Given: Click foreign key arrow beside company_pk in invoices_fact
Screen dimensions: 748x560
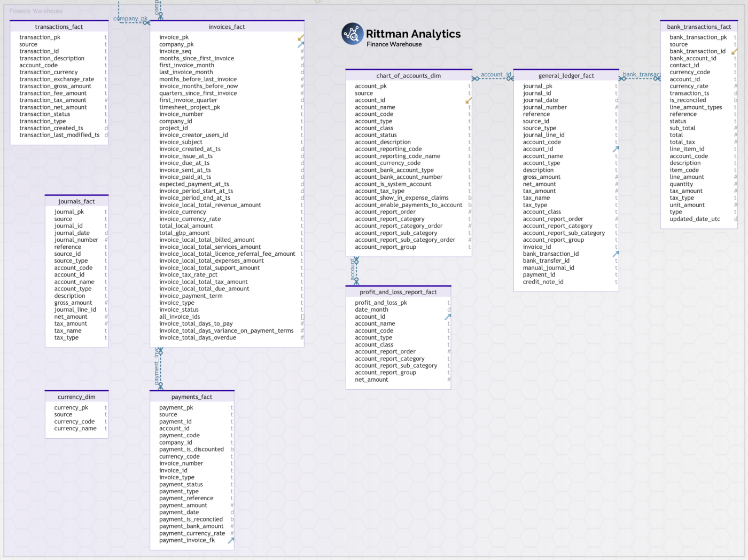Looking at the screenshot, I should [301, 45].
